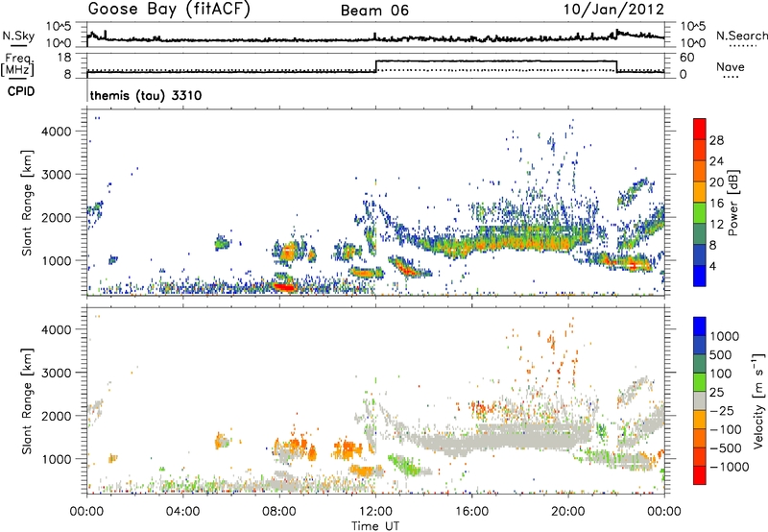Screen dimensions: 768x532
Task: Click the gray band of the velocity colorbar
Action: (x=700, y=400)
